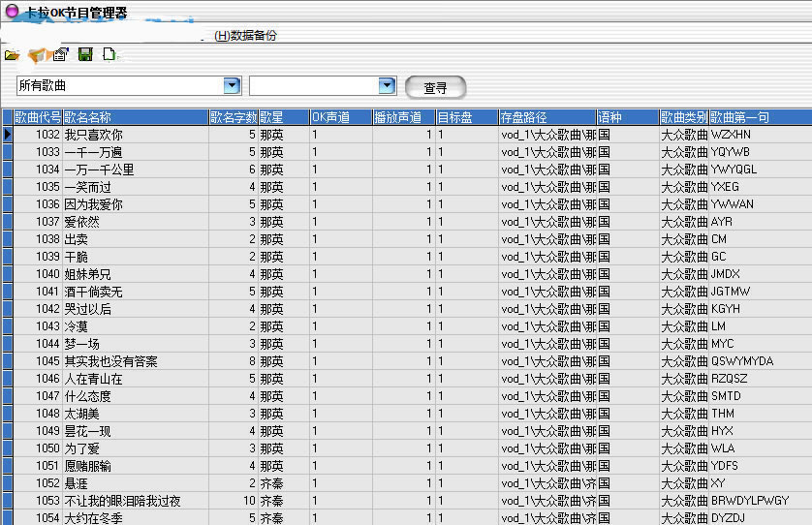812x525 pixels.
Task: Click the open folder toolbar icon
Action: tap(12, 55)
